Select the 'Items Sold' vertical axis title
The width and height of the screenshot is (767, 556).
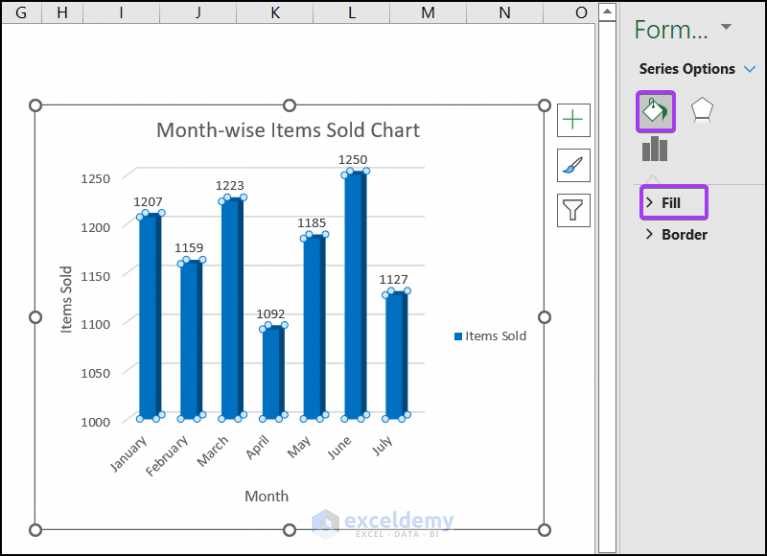66,299
